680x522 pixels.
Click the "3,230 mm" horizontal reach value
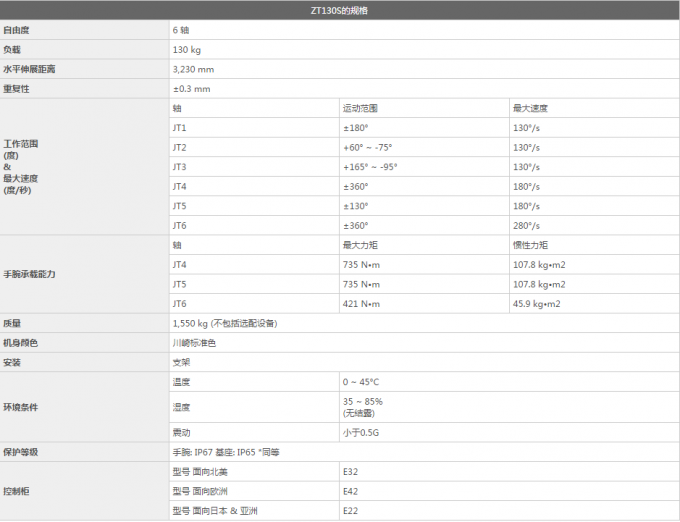click(x=193, y=69)
